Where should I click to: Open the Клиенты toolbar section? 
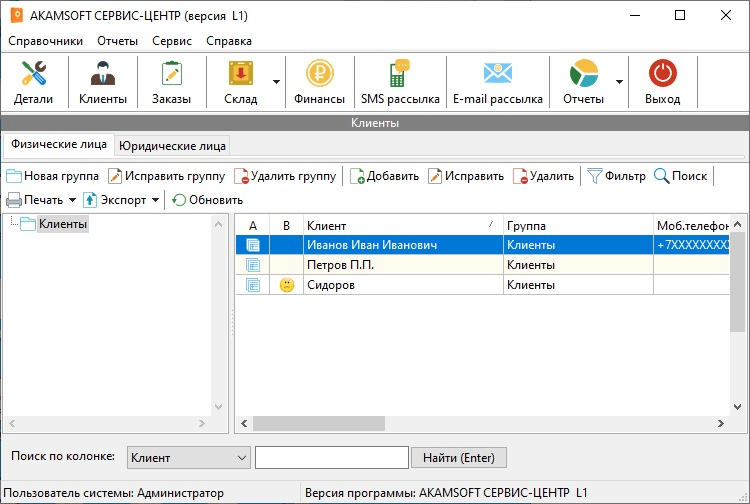pyautogui.click(x=103, y=82)
